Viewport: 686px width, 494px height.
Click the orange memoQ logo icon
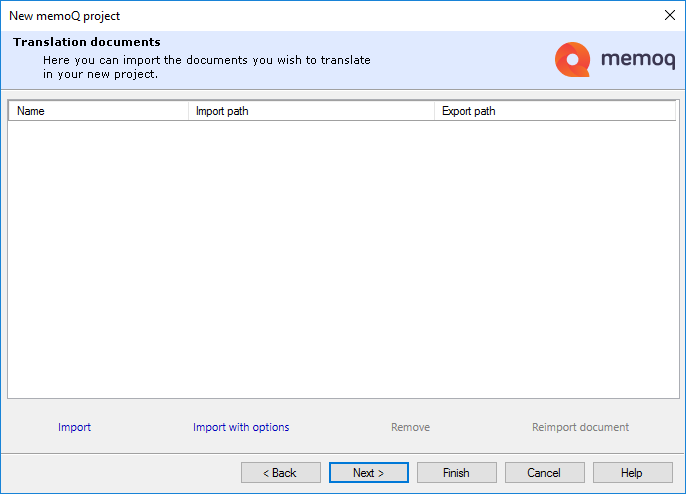tap(573, 60)
